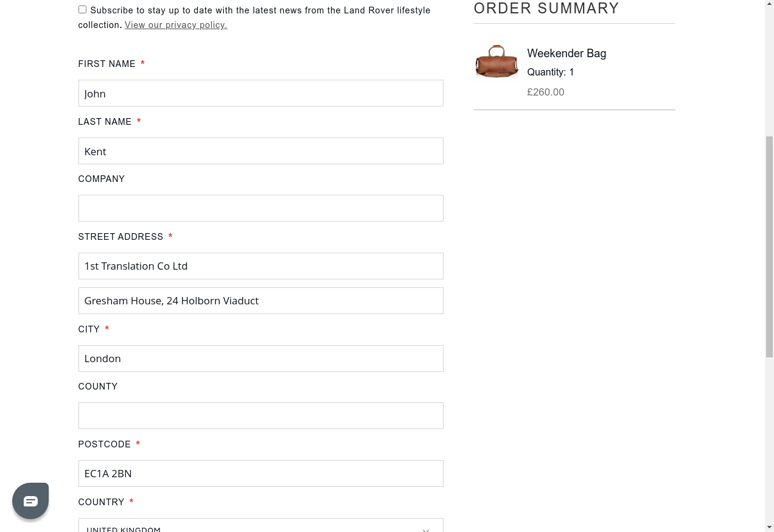Select the street address line "1st Translation Co Ltd"

tap(260, 266)
